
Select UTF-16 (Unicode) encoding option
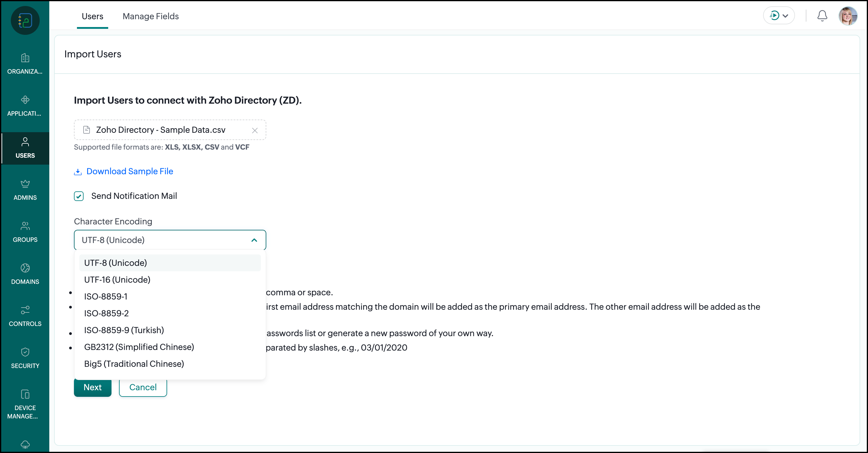tap(117, 280)
